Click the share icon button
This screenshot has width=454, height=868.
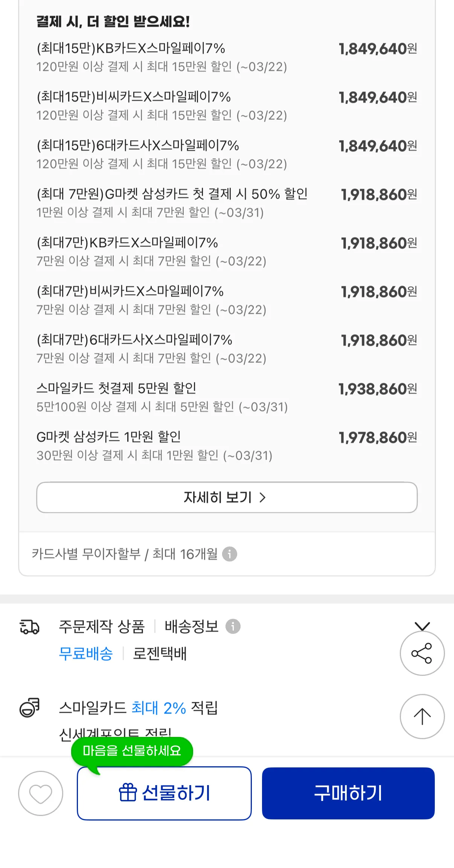click(x=422, y=653)
